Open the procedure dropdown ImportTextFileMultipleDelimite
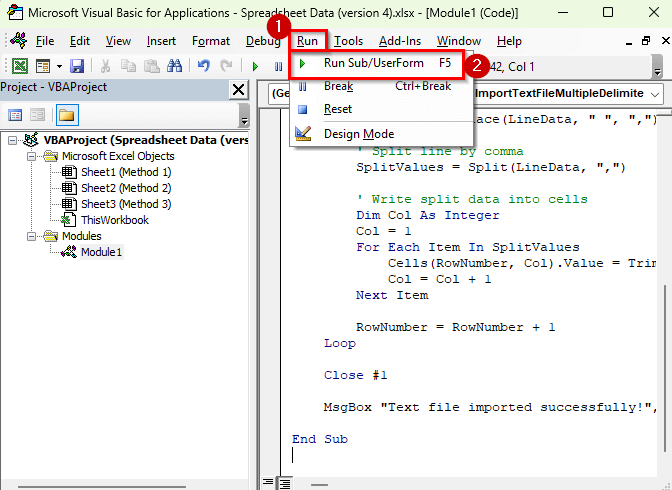Image resolution: width=672 pixels, height=490 pixels. pyautogui.click(x=654, y=94)
